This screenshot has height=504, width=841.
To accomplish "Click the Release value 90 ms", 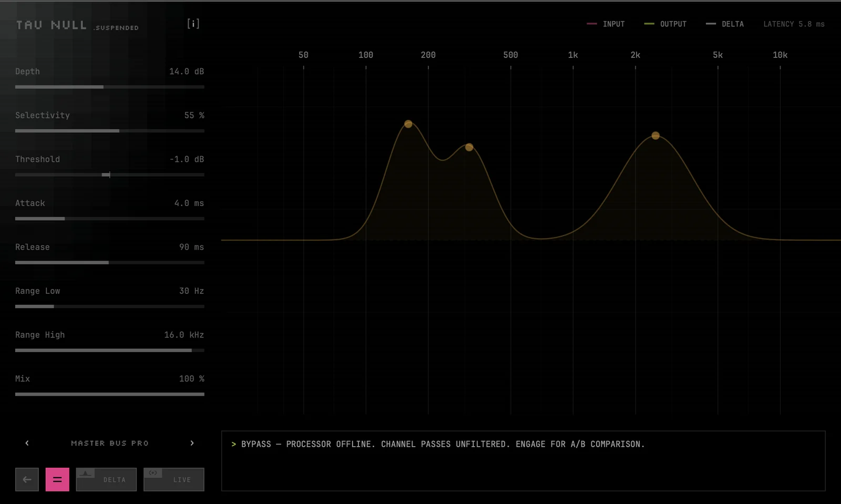I will 191,247.
